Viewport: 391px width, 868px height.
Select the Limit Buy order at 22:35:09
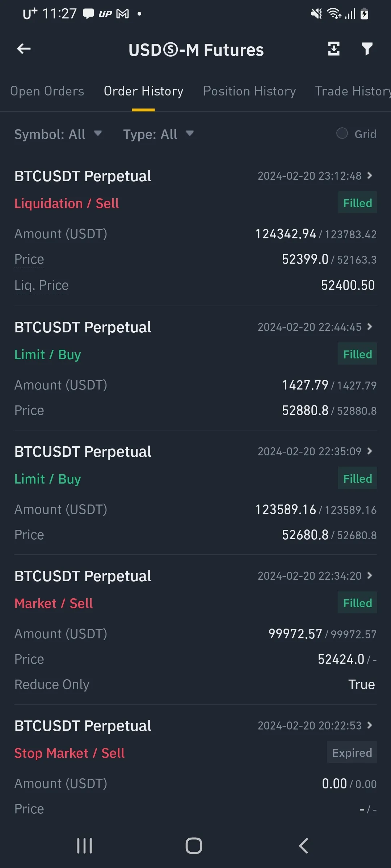click(370, 451)
